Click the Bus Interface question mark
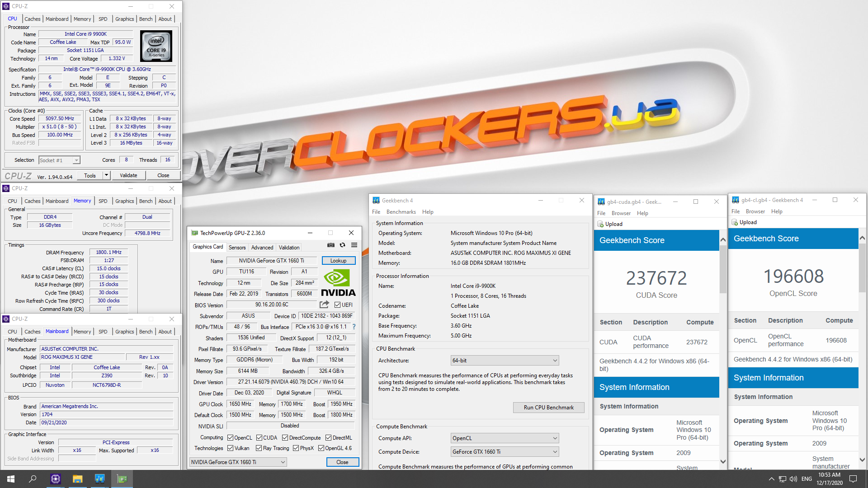 354,327
